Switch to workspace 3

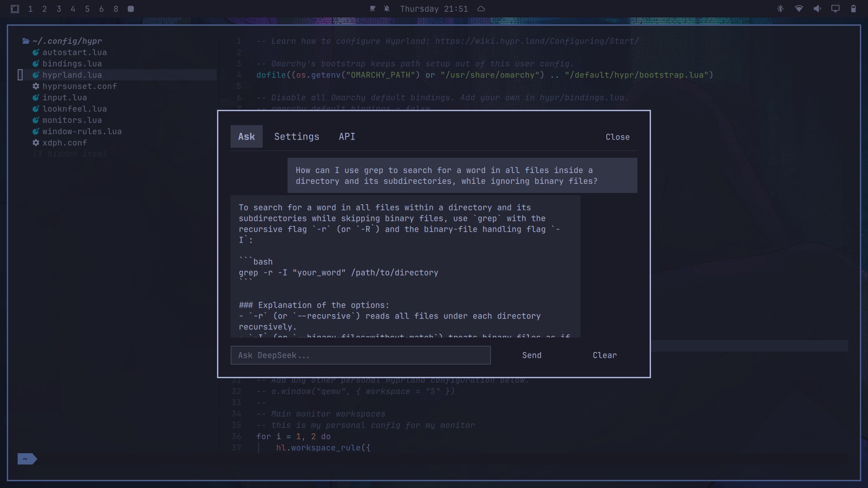(59, 9)
